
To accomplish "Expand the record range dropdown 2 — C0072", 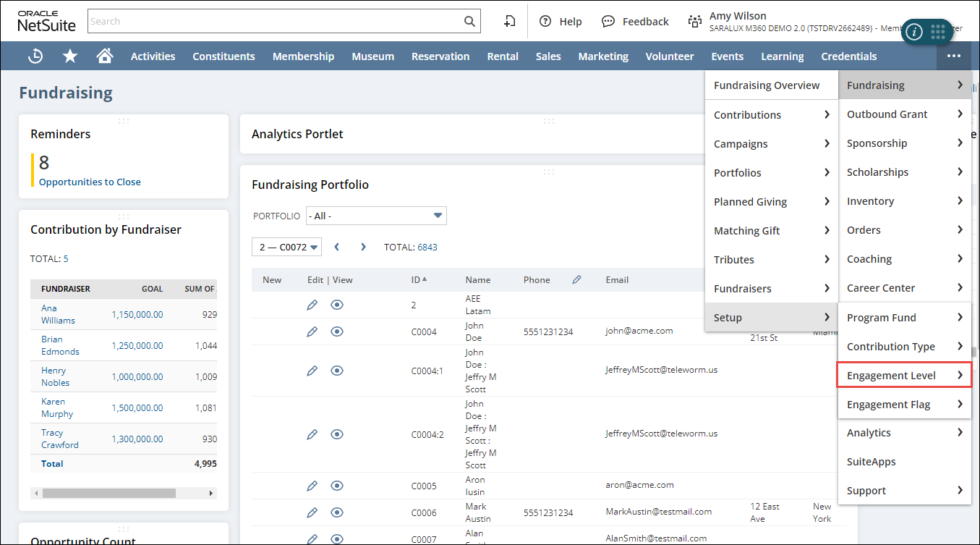I will (286, 247).
